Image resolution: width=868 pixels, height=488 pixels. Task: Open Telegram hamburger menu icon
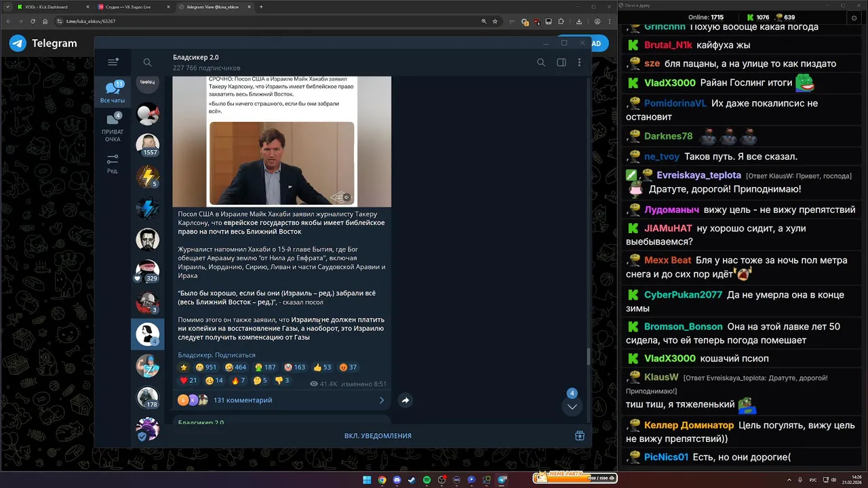click(113, 62)
